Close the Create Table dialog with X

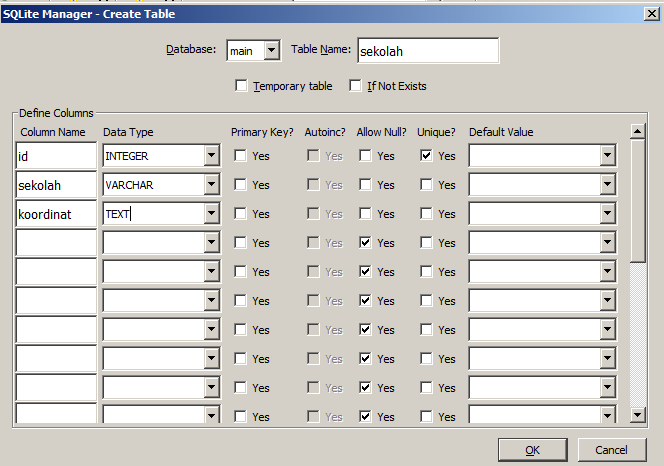pyautogui.click(x=652, y=14)
